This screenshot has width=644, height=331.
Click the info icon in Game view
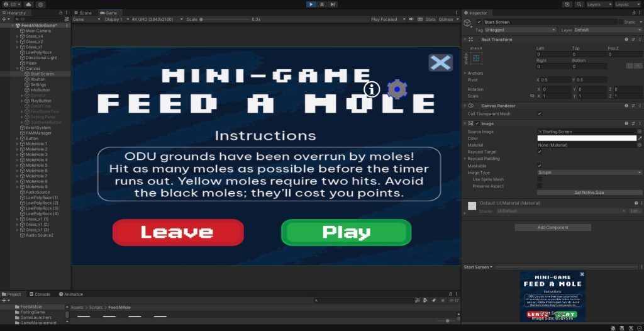(x=372, y=89)
